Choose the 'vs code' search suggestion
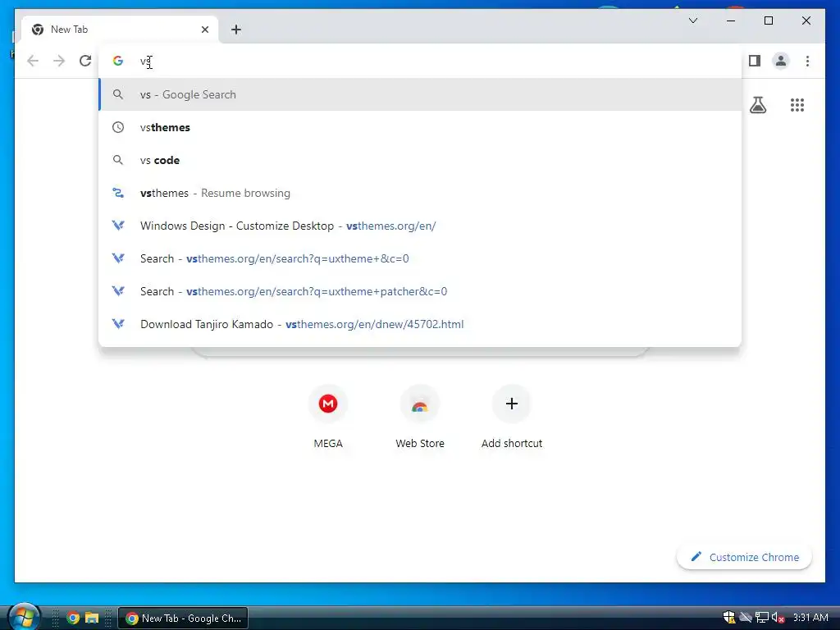The width and height of the screenshot is (840, 630). [420, 160]
